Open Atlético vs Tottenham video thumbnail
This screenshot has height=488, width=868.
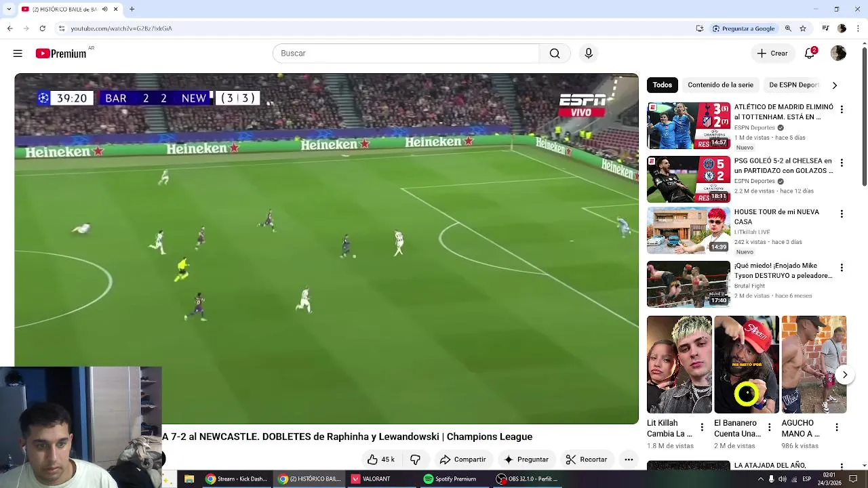688,126
